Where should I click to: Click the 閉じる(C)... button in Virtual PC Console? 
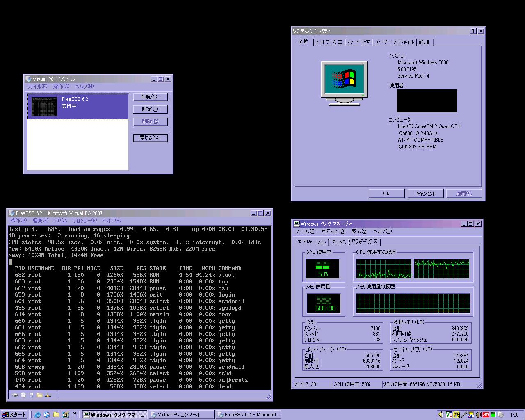(150, 138)
